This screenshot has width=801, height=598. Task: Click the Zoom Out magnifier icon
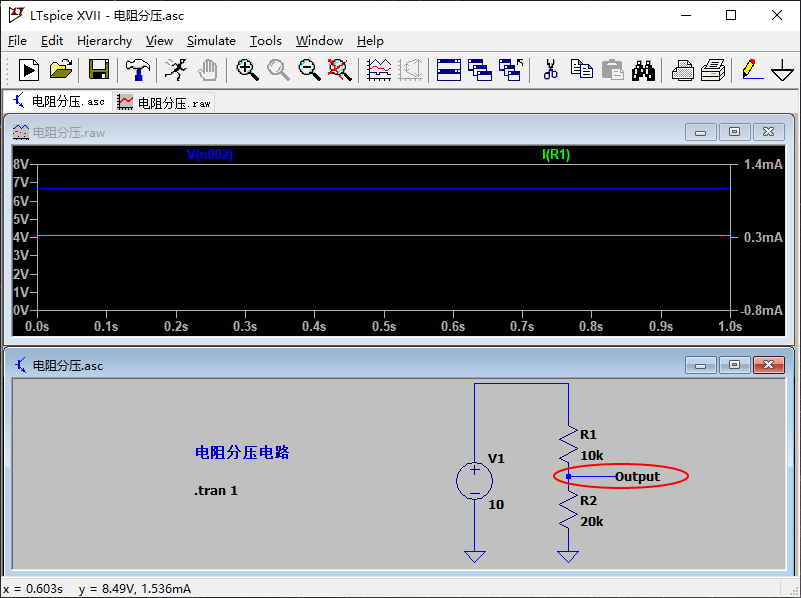point(309,70)
